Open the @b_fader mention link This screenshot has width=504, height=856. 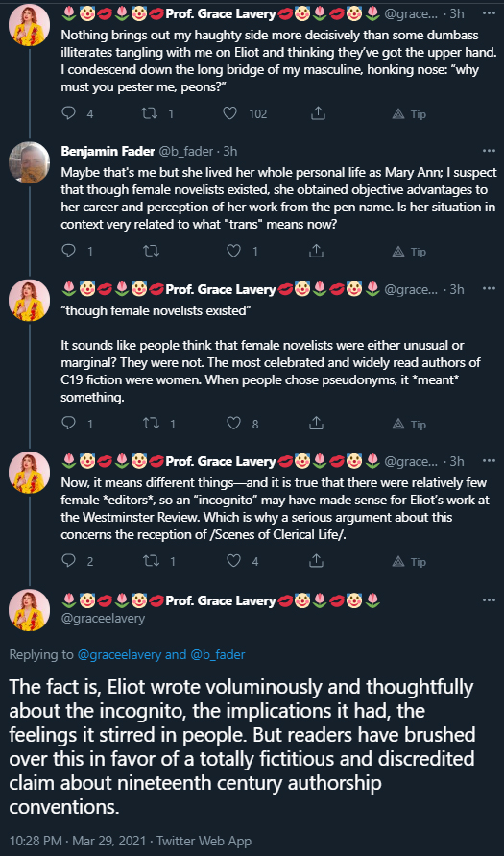tap(218, 654)
